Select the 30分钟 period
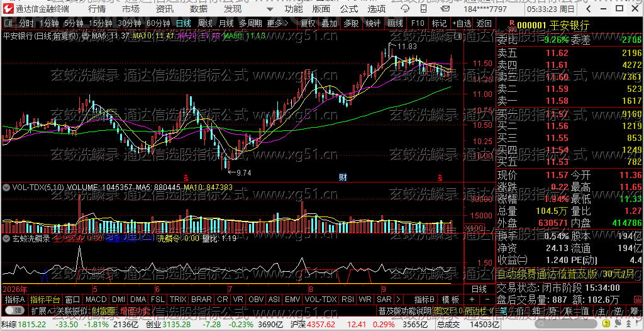 (129, 23)
